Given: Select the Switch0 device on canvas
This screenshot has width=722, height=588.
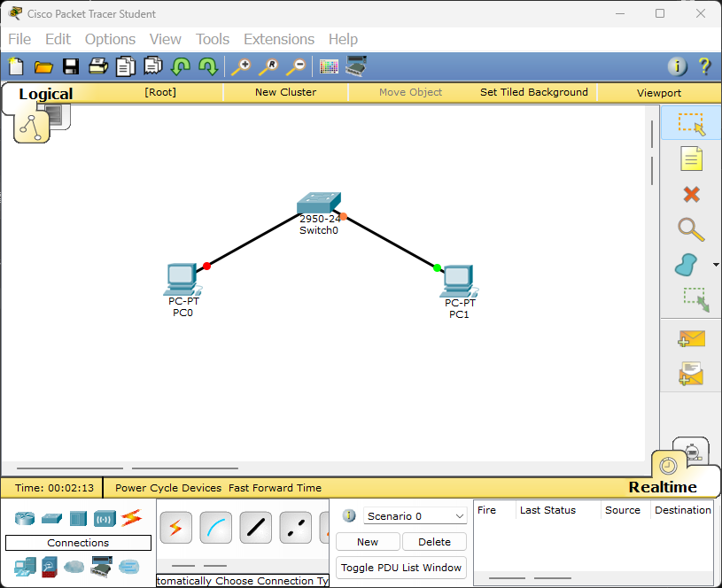Looking at the screenshot, I should click(319, 203).
